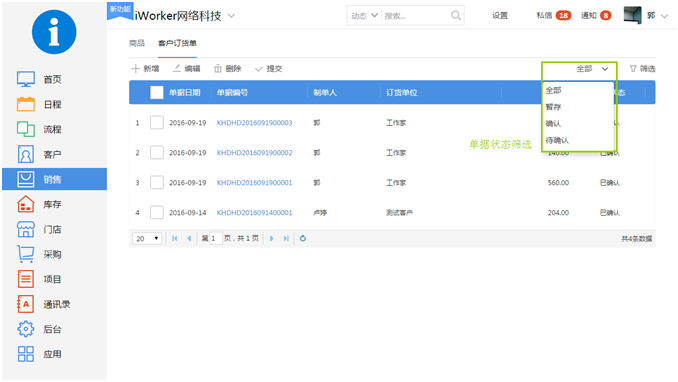Open order link KHDHD2016091900003
This screenshot has height=382, width=678.
tap(254, 123)
